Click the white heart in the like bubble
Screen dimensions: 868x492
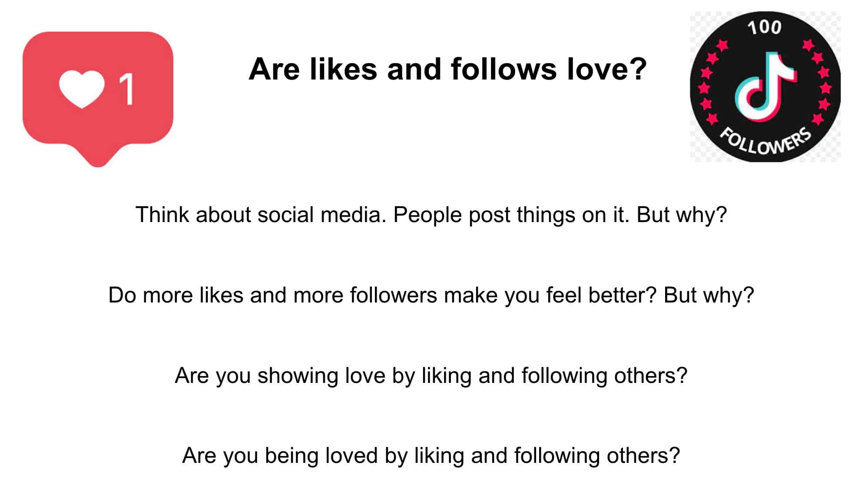click(82, 89)
